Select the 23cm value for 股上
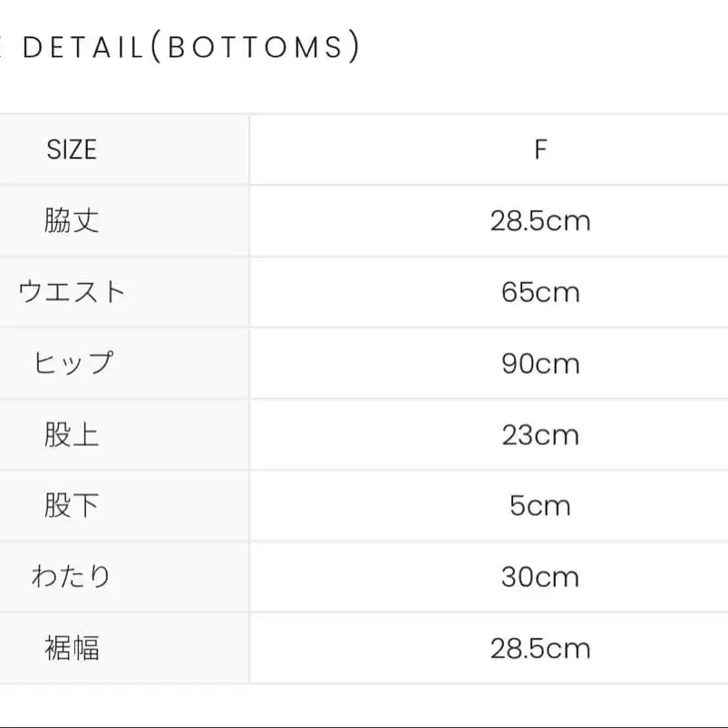728x728 pixels. 540,434
